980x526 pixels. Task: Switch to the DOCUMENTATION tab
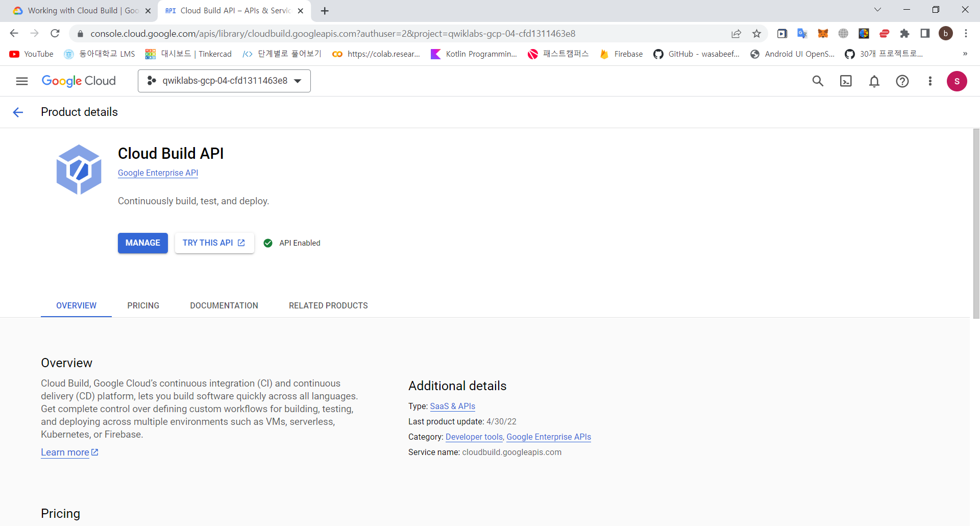pos(224,305)
